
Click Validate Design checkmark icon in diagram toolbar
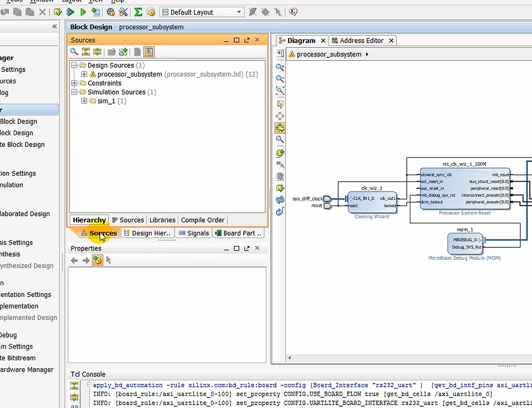pos(280,188)
